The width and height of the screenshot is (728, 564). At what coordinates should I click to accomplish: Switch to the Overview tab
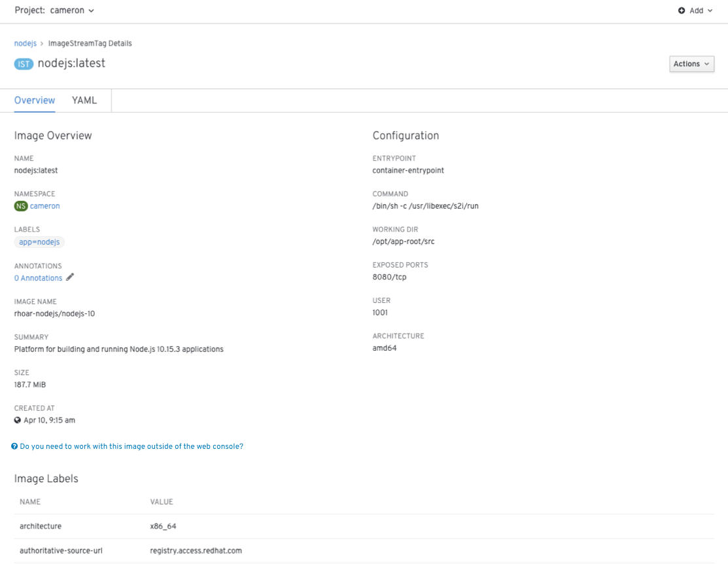point(35,100)
